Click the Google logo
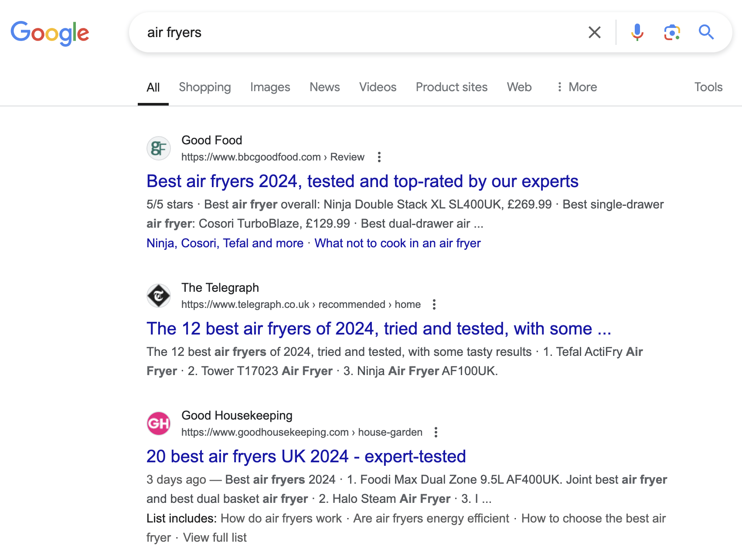The width and height of the screenshot is (742, 560). (x=50, y=32)
